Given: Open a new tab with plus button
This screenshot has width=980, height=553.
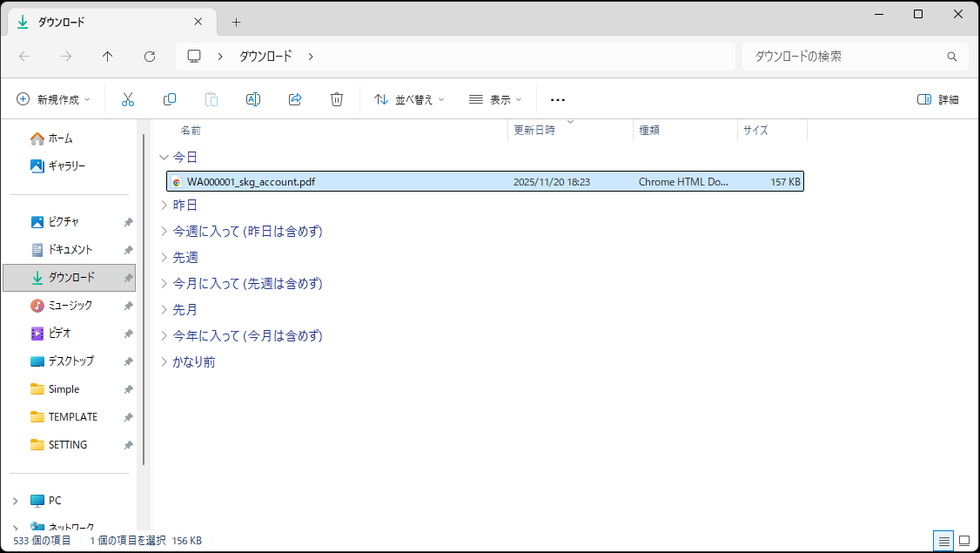Looking at the screenshot, I should pyautogui.click(x=236, y=22).
